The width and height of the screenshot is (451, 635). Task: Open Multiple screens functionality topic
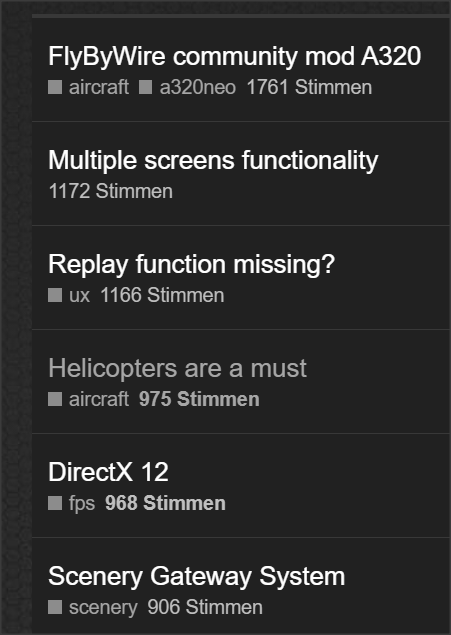tap(213, 160)
